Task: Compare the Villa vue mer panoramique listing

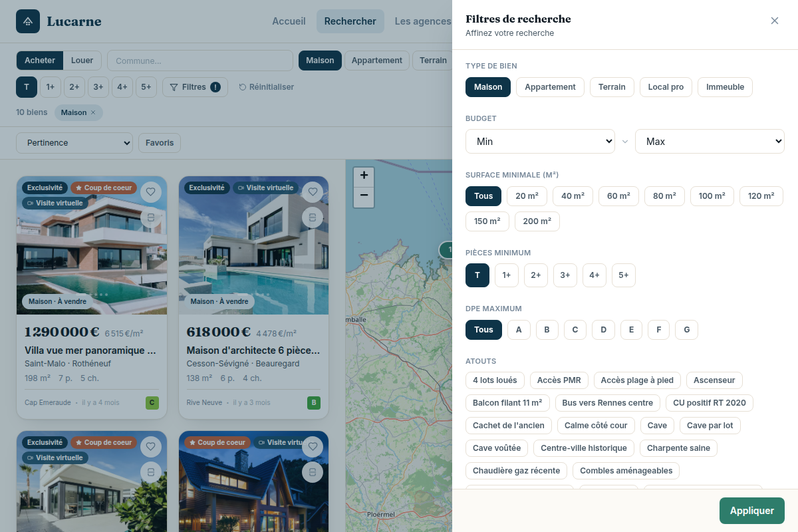Action: 151,217
